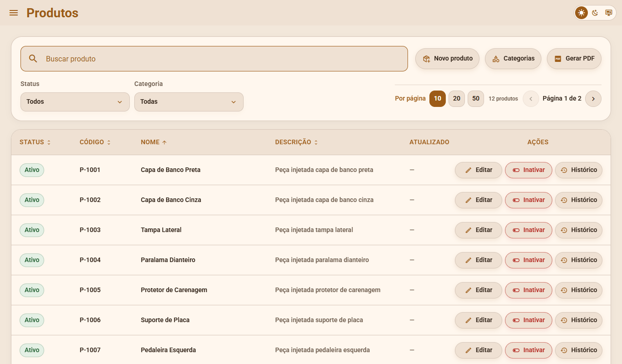
Task: Click product name Protetor de Carenagem
Action: pos(174,290)
